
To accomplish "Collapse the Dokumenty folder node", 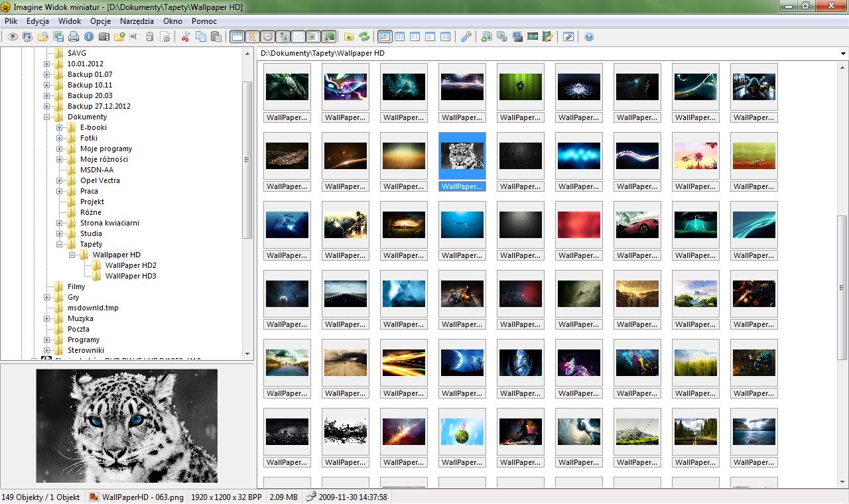I will pyautogui.click(x=47, y=117).
